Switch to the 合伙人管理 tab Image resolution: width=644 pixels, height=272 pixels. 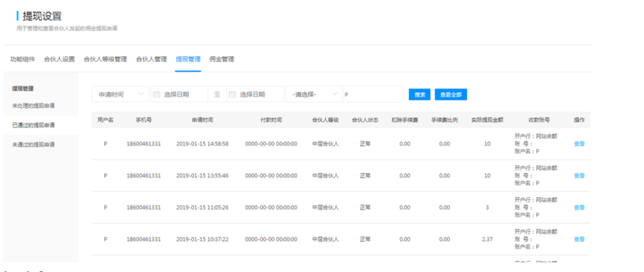(151, 59)
